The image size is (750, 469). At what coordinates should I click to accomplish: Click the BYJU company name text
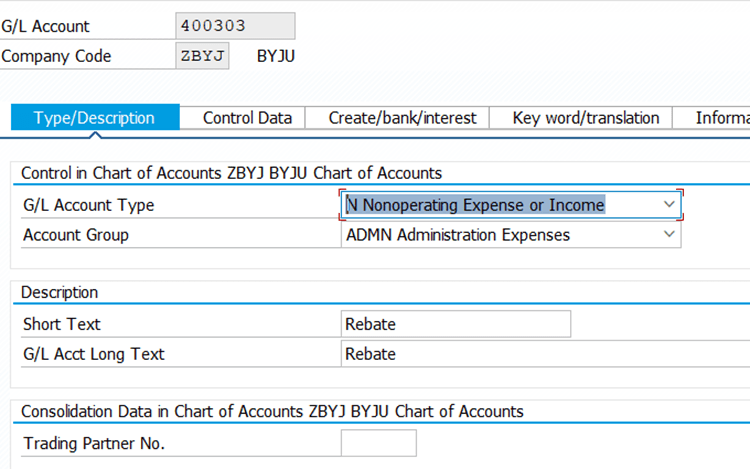[276, 56]
